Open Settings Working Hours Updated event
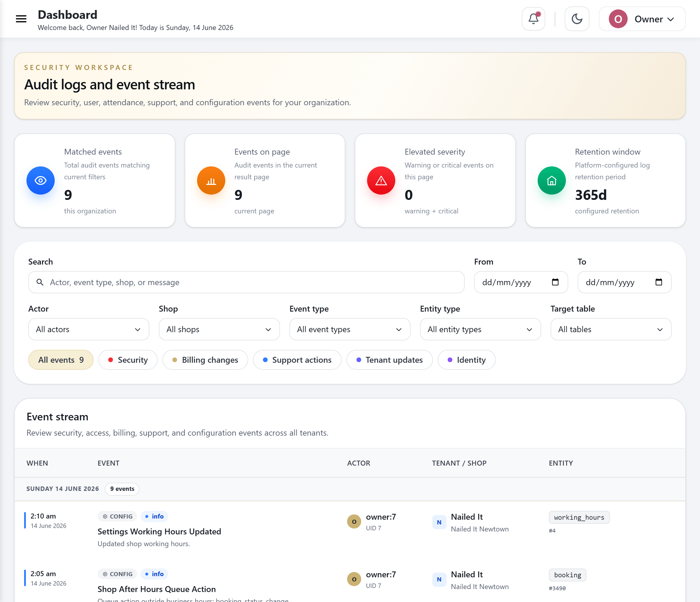The image size is (700, 602). click(159, 532)
